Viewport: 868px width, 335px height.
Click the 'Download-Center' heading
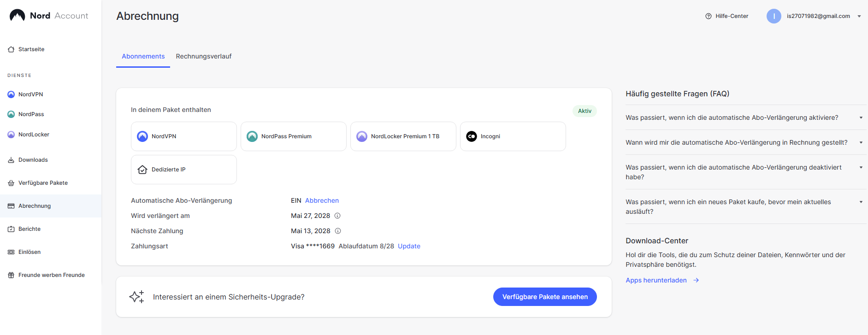[657, 241]
